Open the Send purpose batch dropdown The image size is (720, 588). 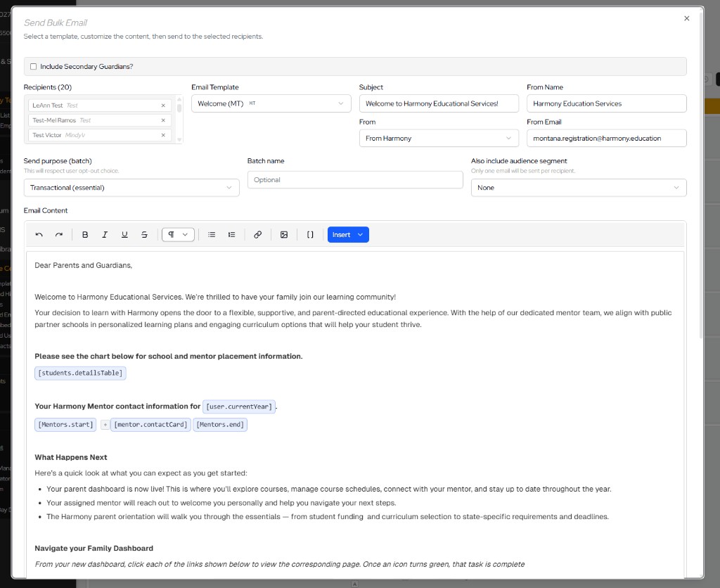(x=131, y=187)
